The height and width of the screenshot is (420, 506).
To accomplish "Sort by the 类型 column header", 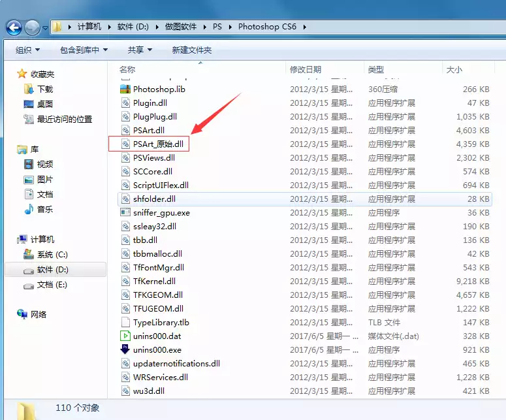I will pyautogui.click(x=375, y=69).
